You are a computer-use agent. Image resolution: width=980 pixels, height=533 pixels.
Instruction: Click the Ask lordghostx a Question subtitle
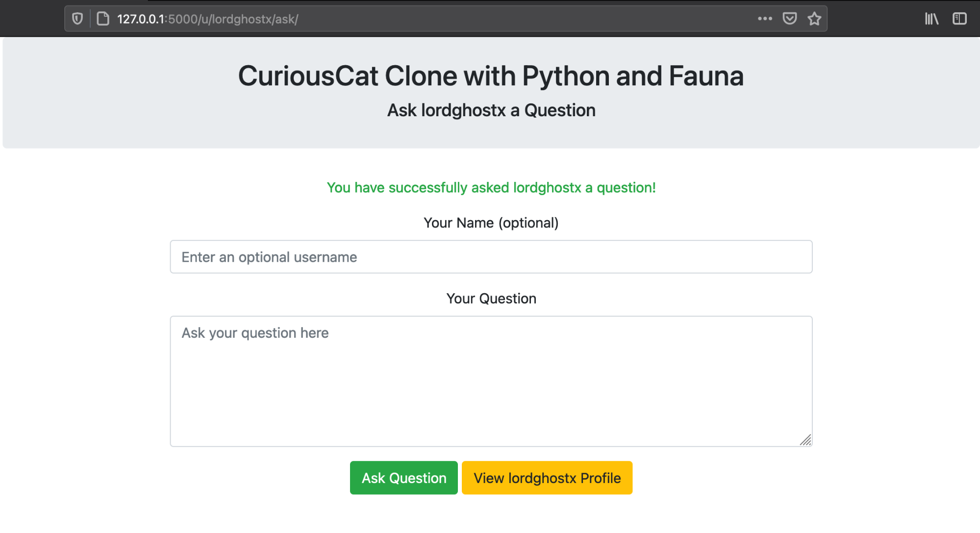pyautogui.click(x=491, y=110)
